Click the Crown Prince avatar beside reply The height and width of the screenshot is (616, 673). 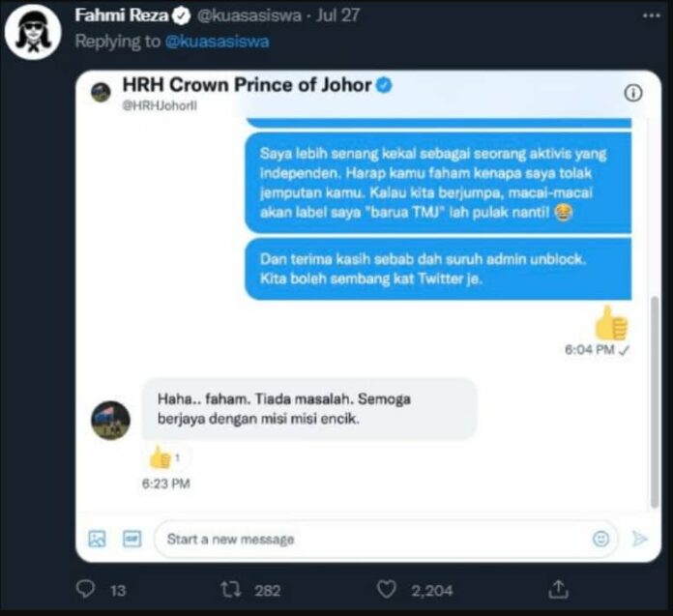coord(110,421)
